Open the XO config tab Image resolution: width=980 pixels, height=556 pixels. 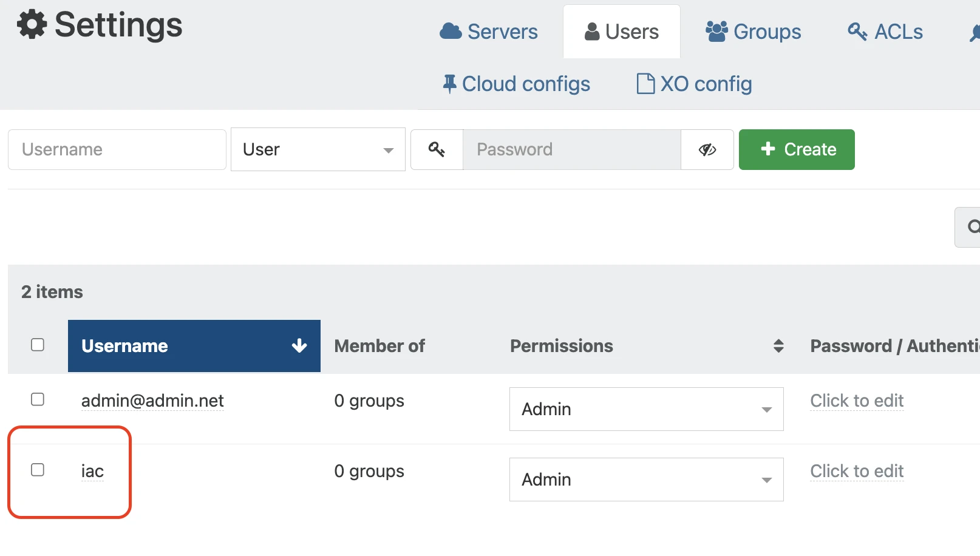694,84
